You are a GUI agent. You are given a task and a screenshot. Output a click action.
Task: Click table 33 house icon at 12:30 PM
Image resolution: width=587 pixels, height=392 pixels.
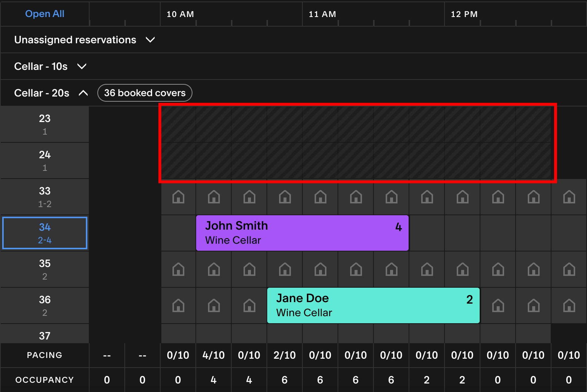click(x=534, y=197)
